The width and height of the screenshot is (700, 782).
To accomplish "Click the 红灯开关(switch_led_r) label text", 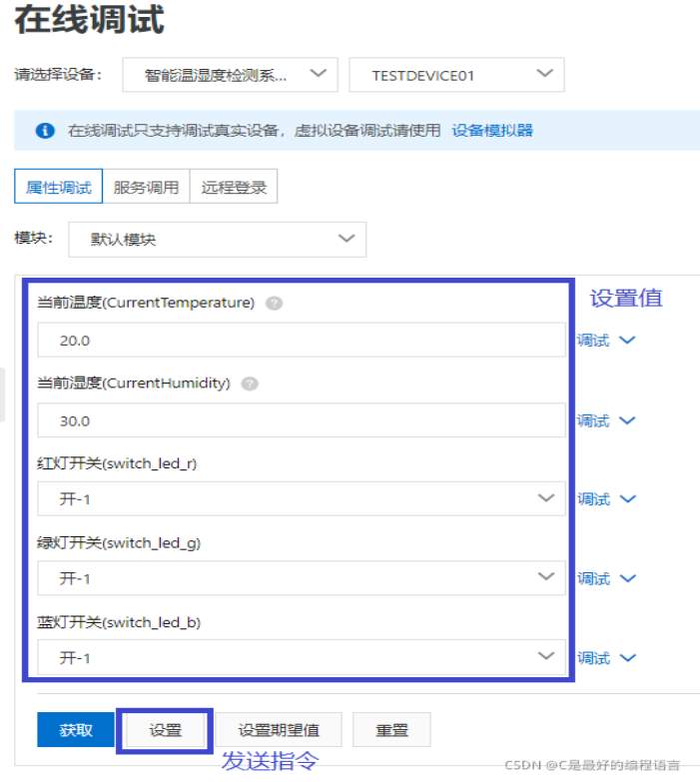I will pos(117,463).
